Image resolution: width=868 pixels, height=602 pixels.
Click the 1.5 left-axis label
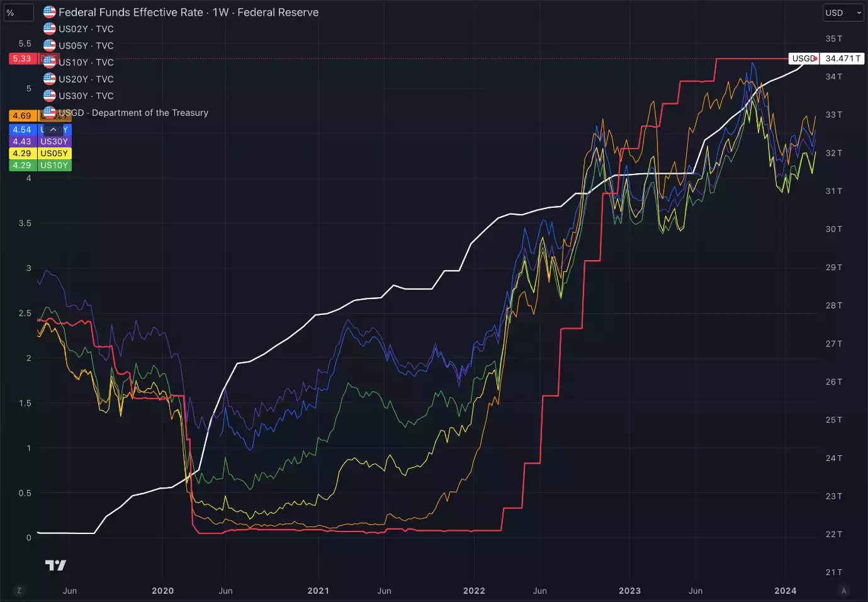pyautogui.click(x=25, y=403)
